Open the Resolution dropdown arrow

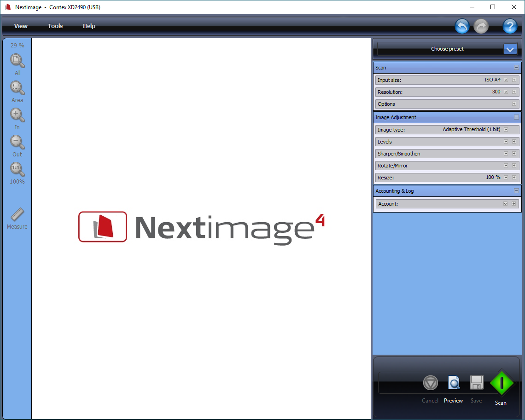pyautogui.click(x=506, y=92)
